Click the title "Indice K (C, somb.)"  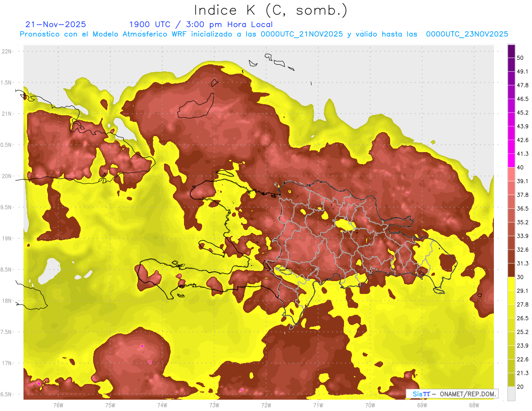click(271, 10)
